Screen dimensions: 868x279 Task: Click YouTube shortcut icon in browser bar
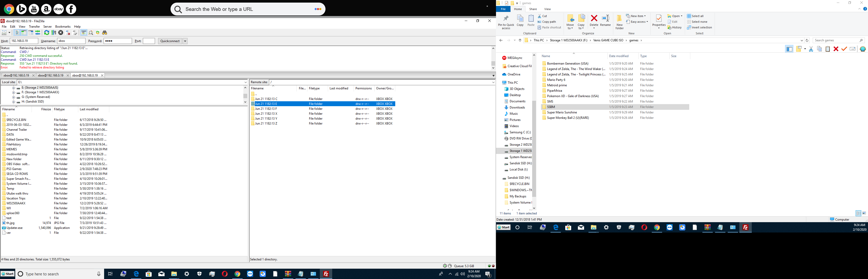(34, 9)
